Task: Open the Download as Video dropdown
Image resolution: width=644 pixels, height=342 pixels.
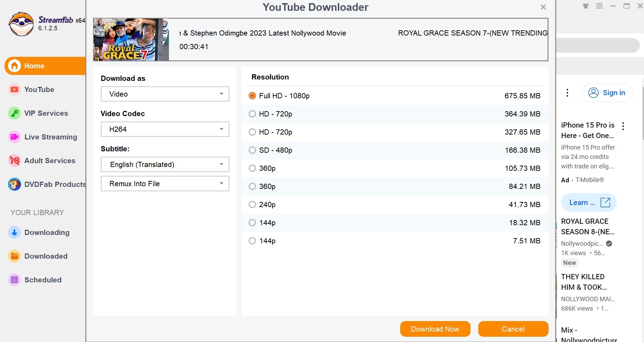Action: click(165, 94)
